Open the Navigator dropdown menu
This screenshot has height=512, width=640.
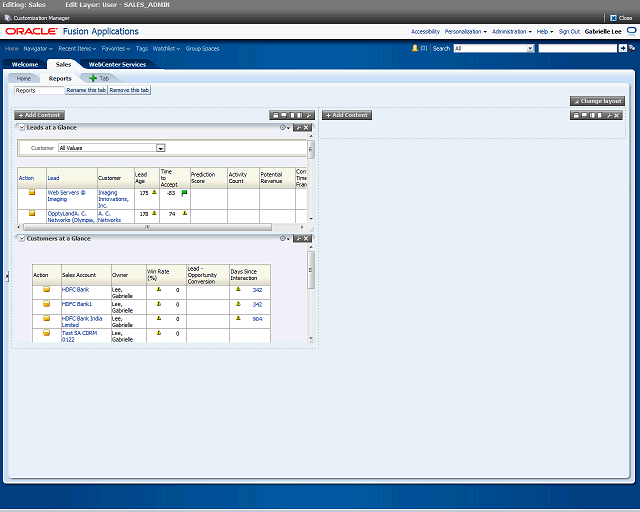(38, 49)
